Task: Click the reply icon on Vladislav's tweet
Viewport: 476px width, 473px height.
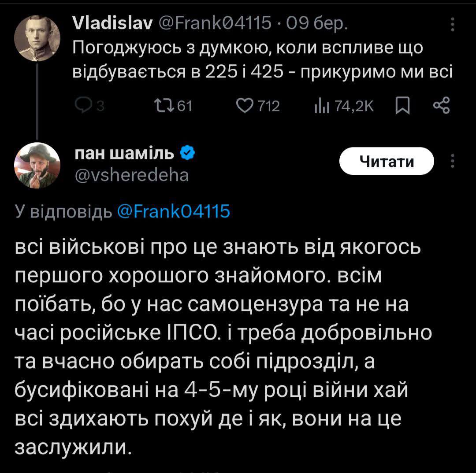Action: point(83,106)
